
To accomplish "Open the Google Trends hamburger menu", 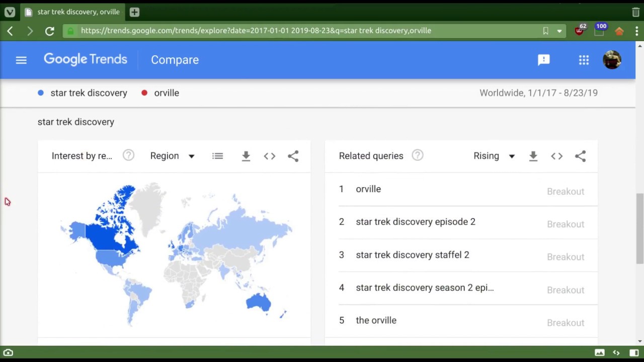I will pyautogui.click(x=21, y=60).
